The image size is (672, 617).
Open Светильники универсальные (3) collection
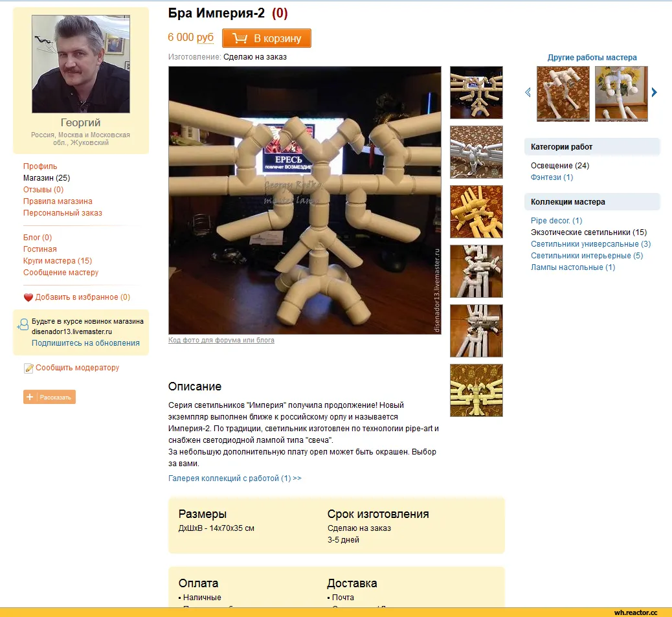[590, 244]
